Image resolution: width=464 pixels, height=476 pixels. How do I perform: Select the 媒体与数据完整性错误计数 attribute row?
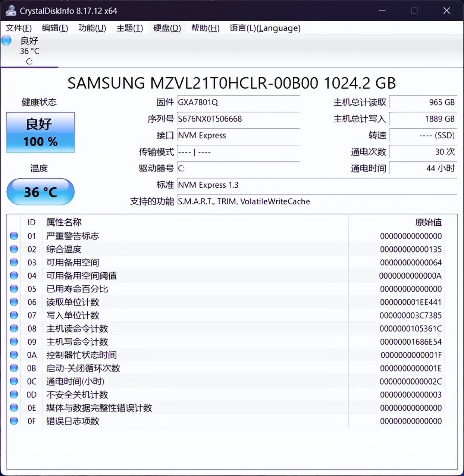(226, 408)
